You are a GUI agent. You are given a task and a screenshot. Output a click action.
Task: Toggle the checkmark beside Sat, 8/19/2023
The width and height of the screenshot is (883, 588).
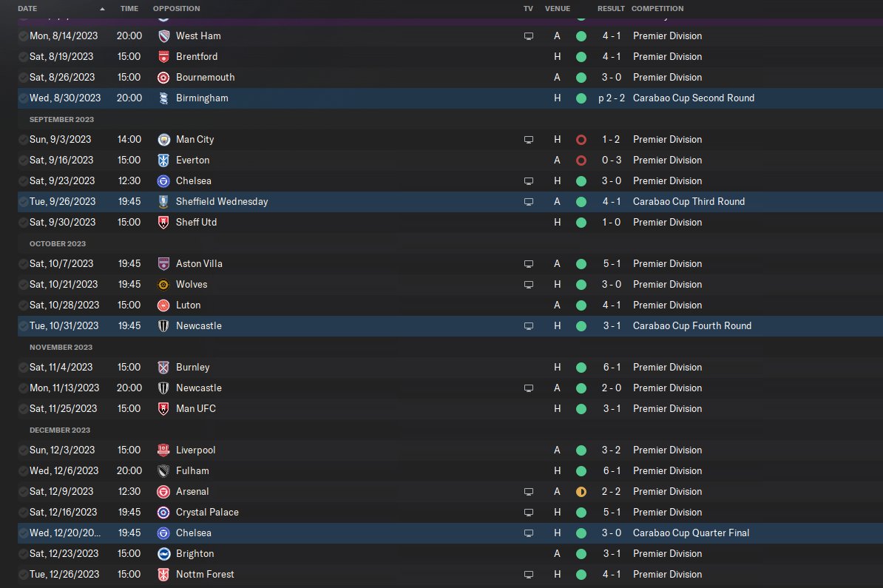coord(23,57)
